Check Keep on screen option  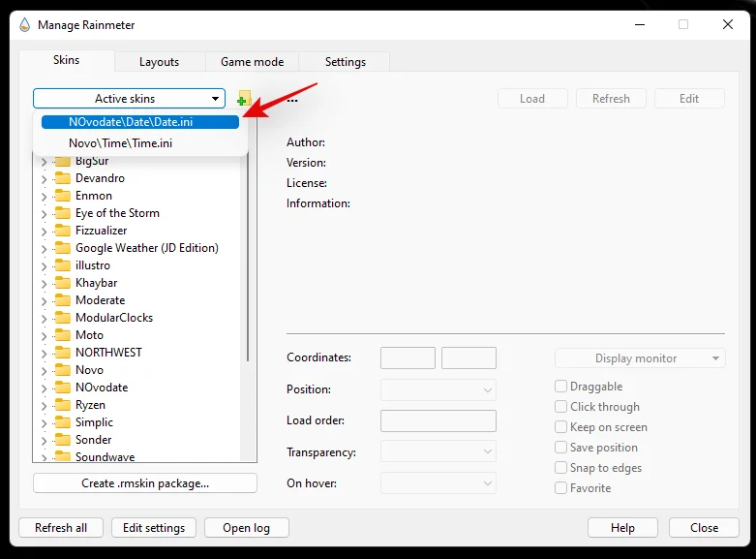560,426
